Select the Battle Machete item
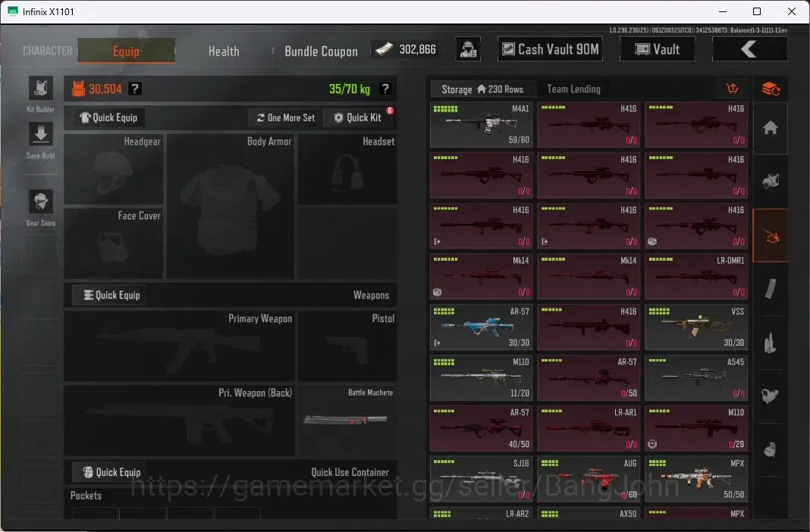The width and height of the screenshot is (810, 532). (x=347, y=421)
